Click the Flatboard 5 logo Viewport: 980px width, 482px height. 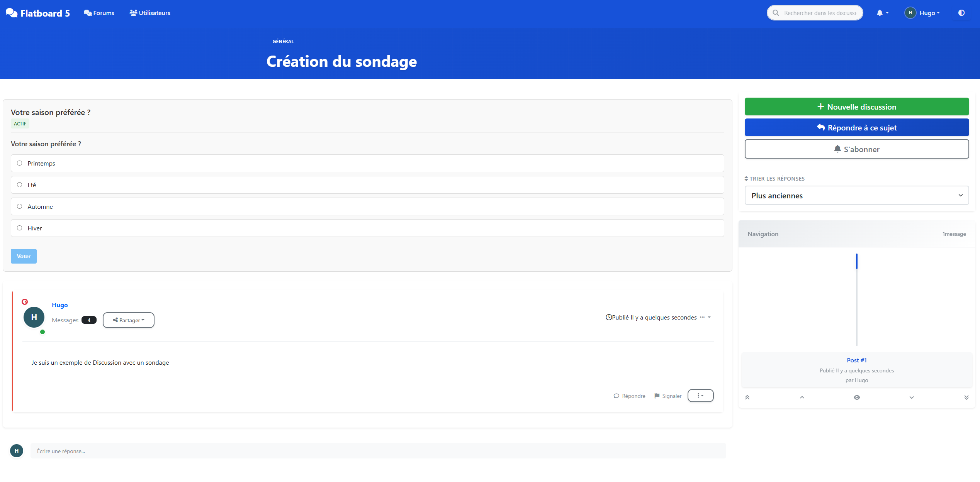(37, 12)
